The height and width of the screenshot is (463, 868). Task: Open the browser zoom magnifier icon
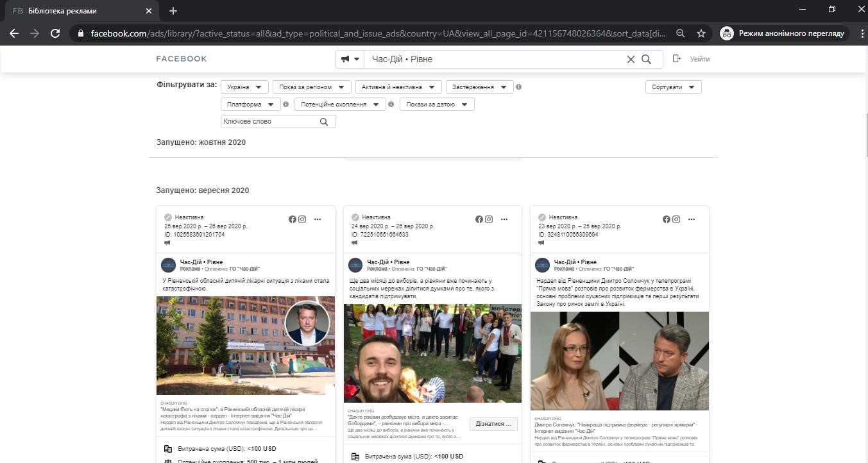pyautogui.click(x=681, y=33)
